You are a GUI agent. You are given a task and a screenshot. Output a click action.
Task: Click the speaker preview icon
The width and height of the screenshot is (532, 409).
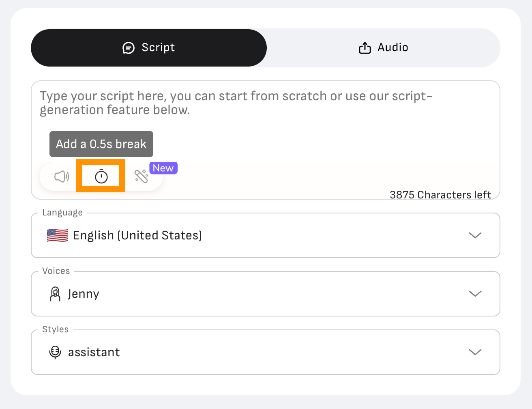coord(62,177)
